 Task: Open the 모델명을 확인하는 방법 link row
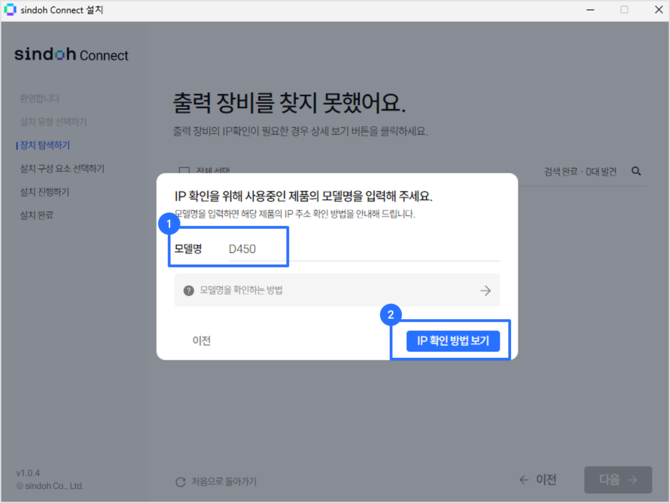tap(337, 290)
